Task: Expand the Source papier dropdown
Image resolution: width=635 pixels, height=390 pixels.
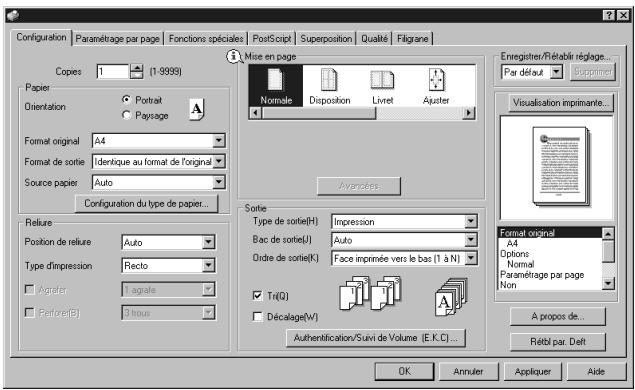Action: [218, 182]
